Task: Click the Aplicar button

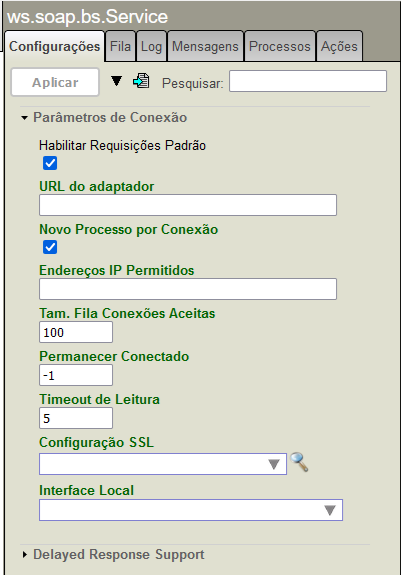Action: [55, 82]
